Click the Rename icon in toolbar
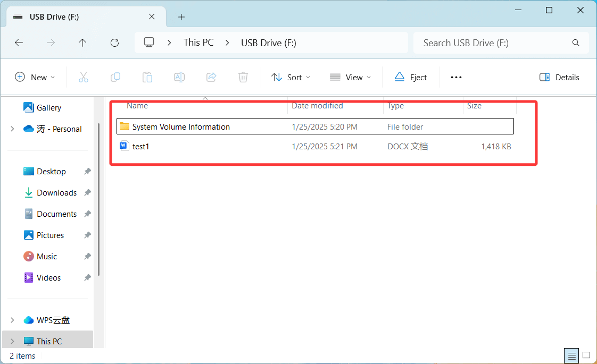The height and width of the screenshot is (364, 597). (x=179, y=77)
